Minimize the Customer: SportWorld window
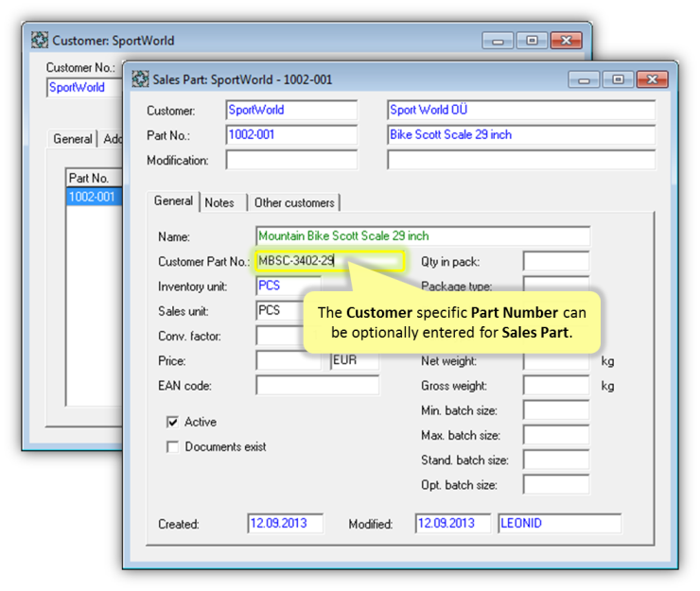The height and width of the screenshot is (591, 700). click(x=498, y=41)
